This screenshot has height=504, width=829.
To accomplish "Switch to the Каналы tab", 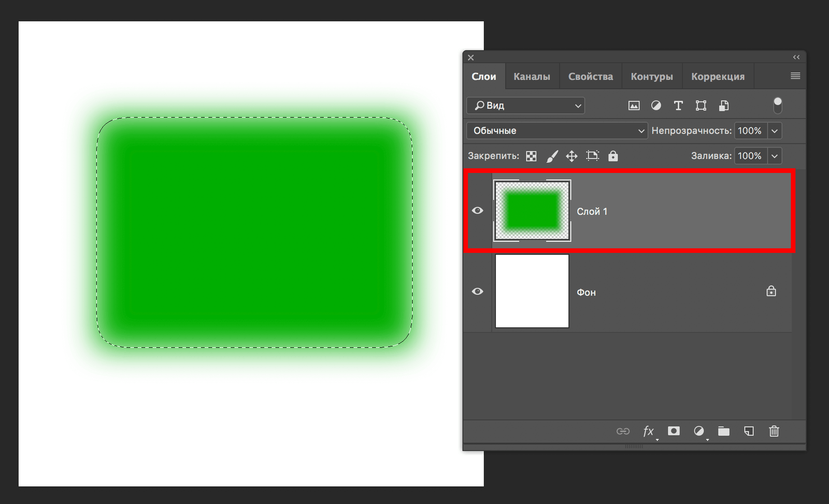I will (532, 77).
